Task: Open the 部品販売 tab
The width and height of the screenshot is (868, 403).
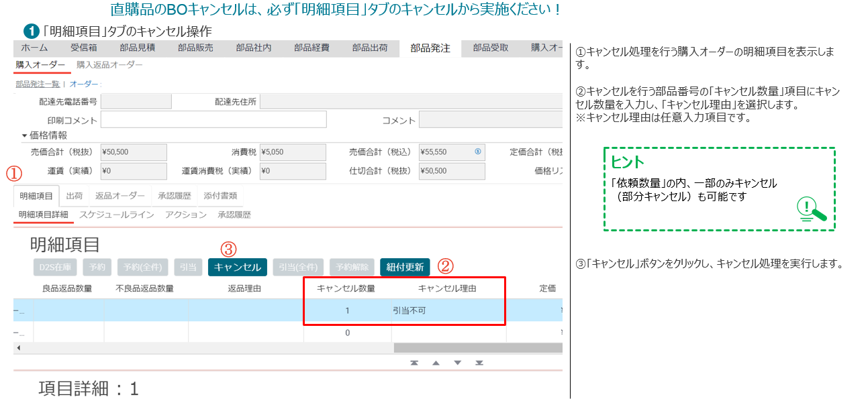Action: pos(195,48)
